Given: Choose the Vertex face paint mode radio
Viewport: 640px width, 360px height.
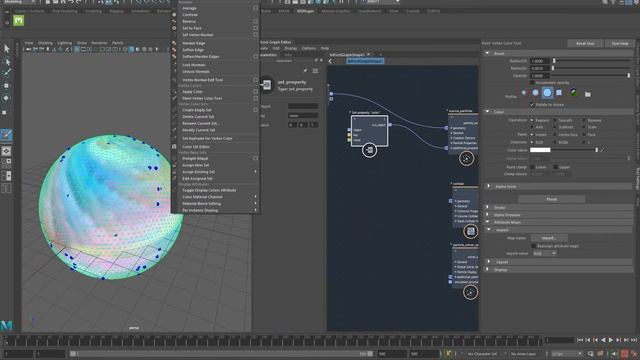Looking at the screenshot, I should (555, 134).
